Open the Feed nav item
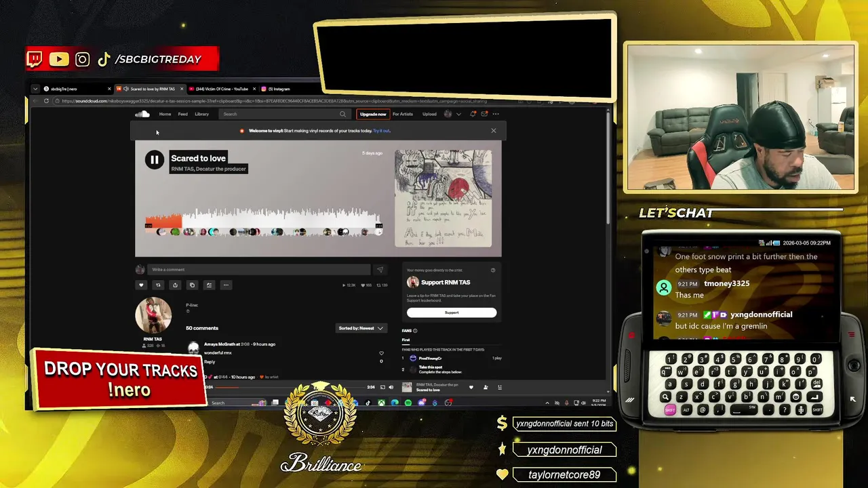868x488 pixels. point(182,114)
